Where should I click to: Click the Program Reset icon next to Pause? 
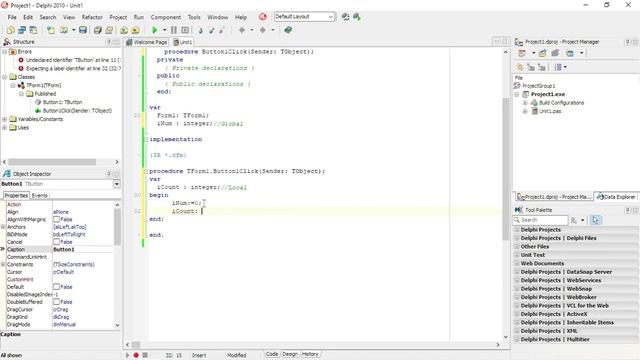click(x=185, y=30)
